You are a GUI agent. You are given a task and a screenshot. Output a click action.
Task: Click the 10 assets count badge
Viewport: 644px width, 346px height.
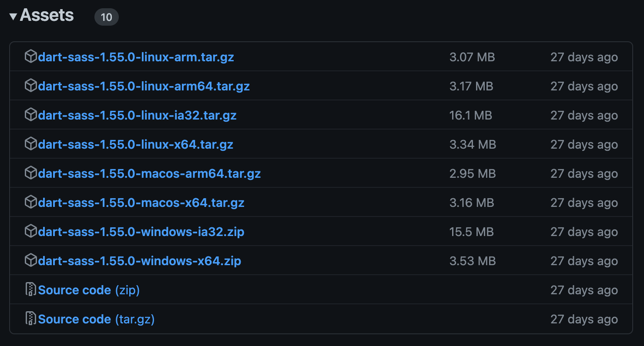[x=106, y=17]
